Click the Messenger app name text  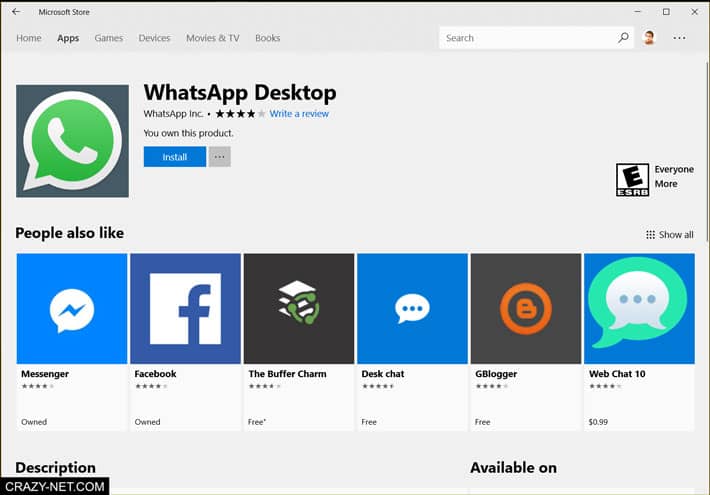click(x=45, y=374)
